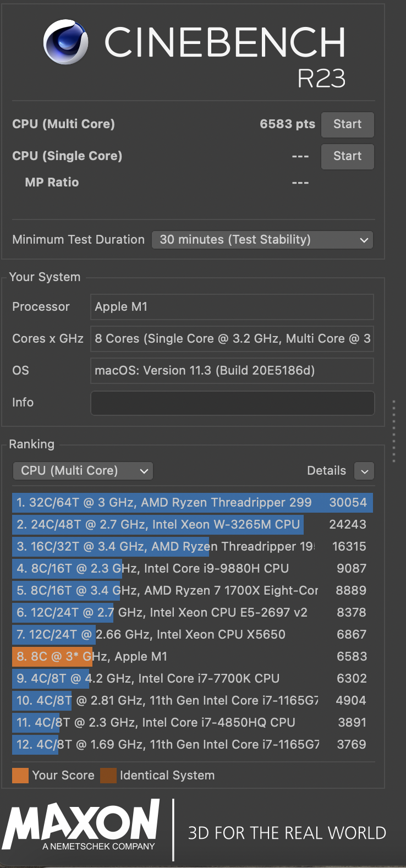
Task: Select the Intel Xeon W-3265M ranking row
Action: [193, 525]
